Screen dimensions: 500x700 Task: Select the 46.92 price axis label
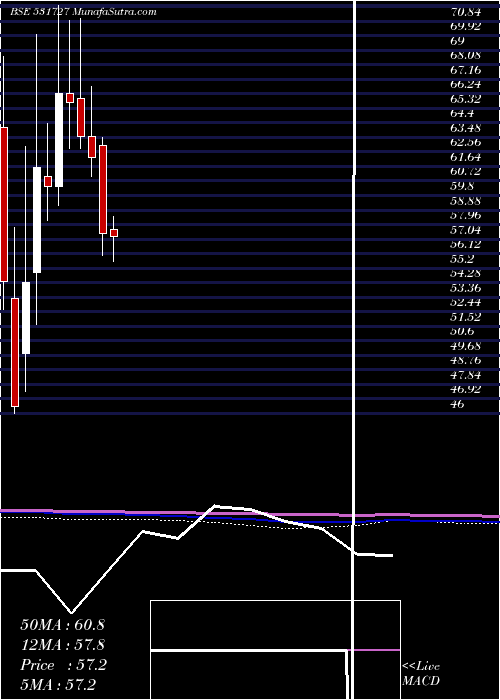click(466, 389)
